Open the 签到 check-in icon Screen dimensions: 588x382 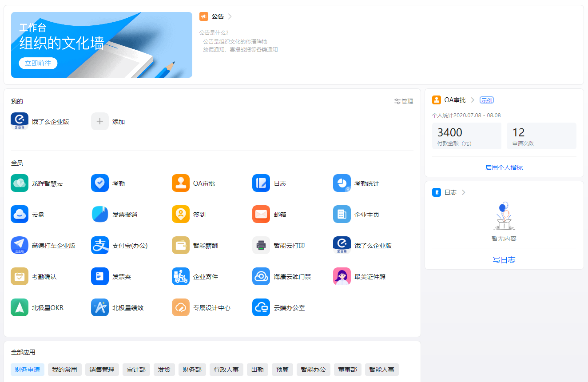pyautogui.click(x=181, y=215)
